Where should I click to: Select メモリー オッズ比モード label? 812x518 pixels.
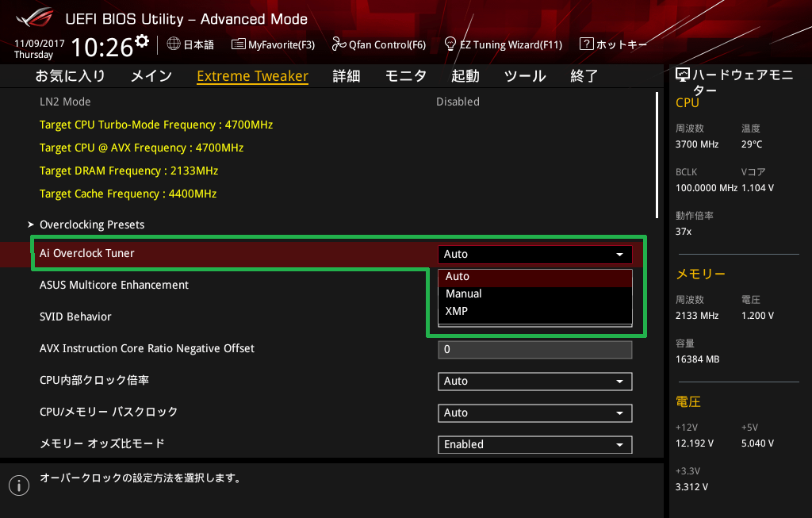(x=102, y=443)
